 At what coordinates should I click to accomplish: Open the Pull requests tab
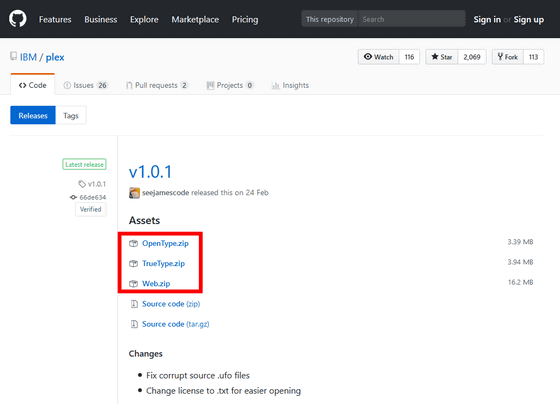157,85
